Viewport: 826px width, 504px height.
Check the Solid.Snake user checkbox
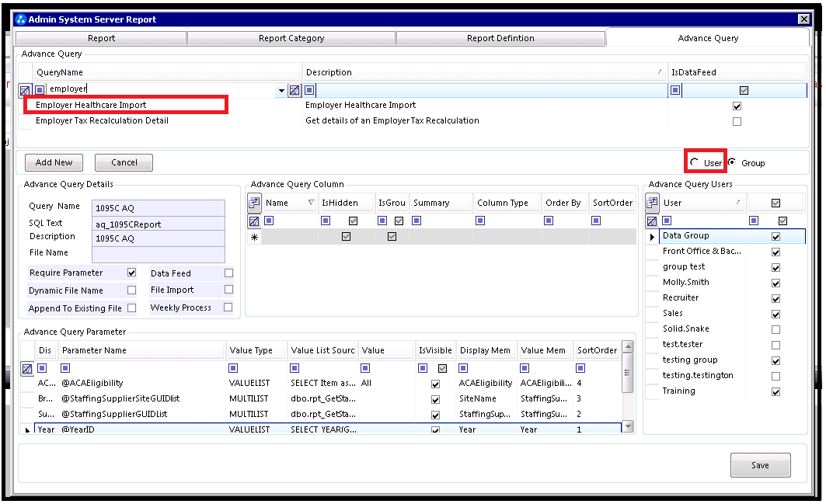coord(775,330)
